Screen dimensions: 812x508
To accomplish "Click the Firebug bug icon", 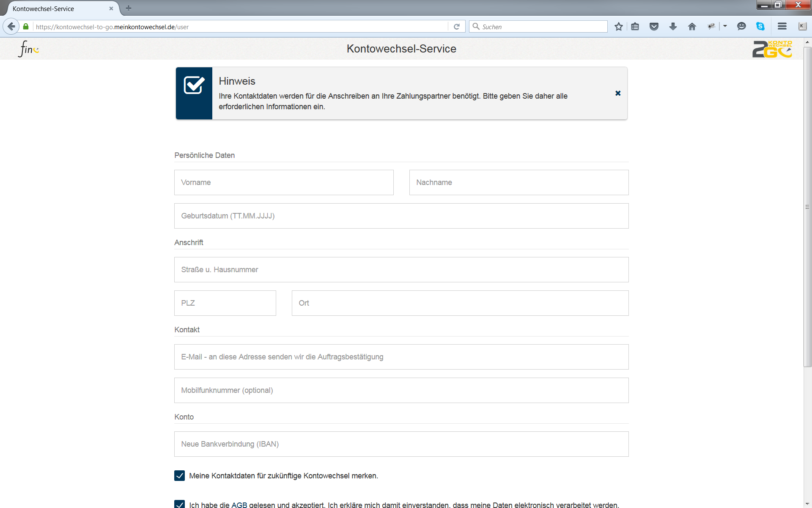I will 711,27.
